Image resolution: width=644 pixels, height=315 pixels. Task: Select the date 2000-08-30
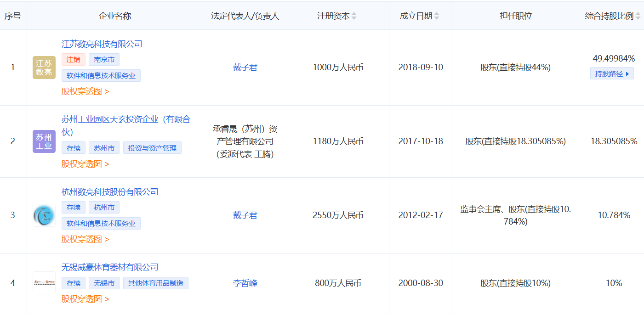click(421, 283)
